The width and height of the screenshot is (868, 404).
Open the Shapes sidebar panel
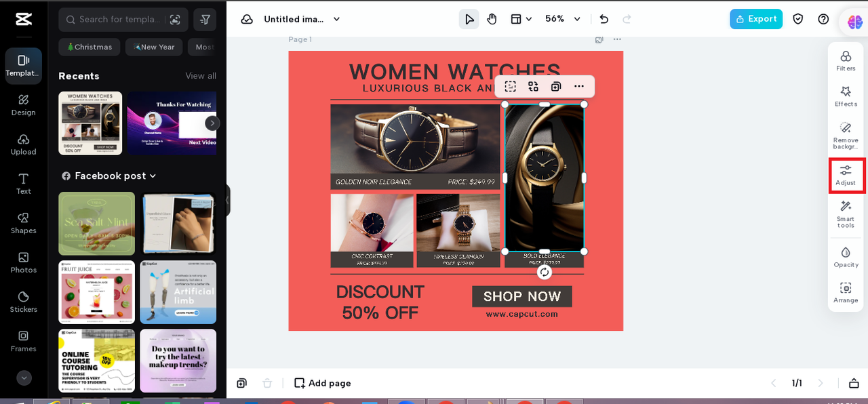point(24,223)
